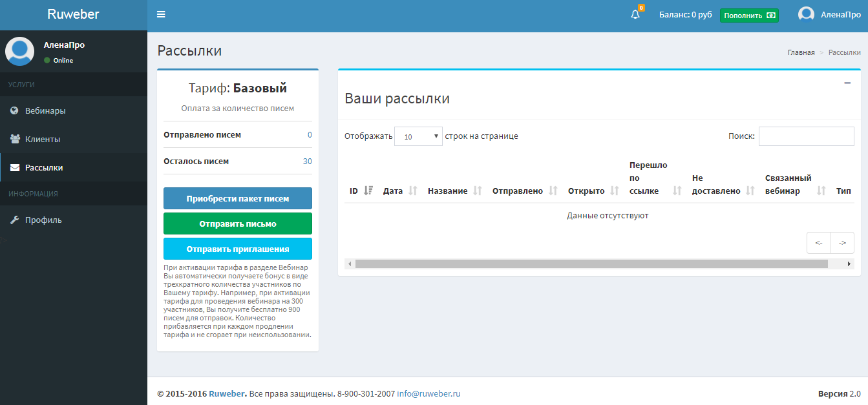Sort by Открыто column sort icon

[x=615, y=191]
